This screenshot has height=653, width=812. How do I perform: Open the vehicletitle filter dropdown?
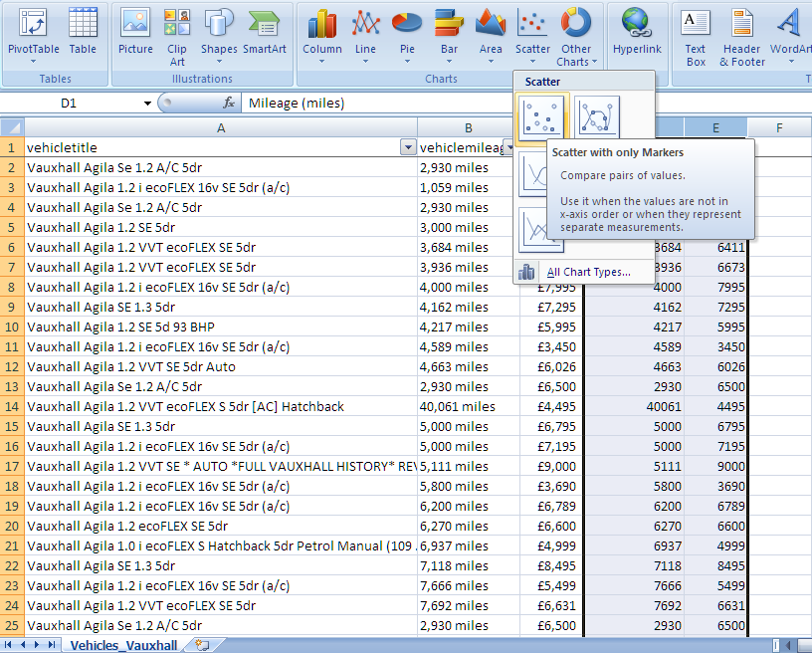point(407,147)
